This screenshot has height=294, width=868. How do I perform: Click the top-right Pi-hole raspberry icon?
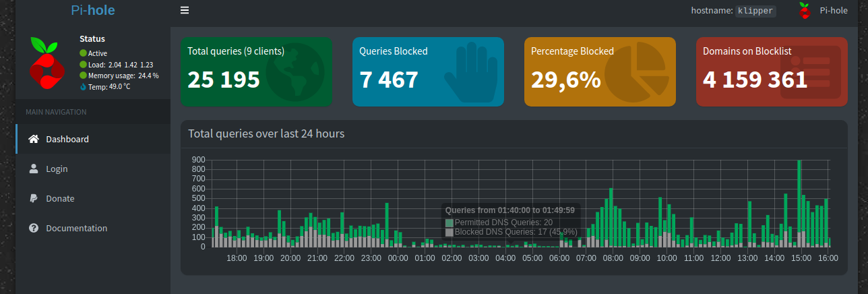[x=803, y=11]
